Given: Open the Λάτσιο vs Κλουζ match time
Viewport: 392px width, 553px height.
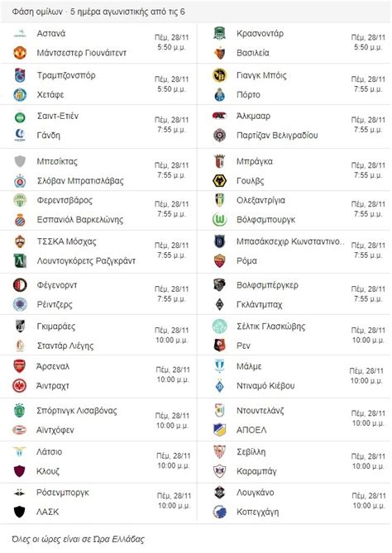Looking at the screenshot, I should click(173, 461).
